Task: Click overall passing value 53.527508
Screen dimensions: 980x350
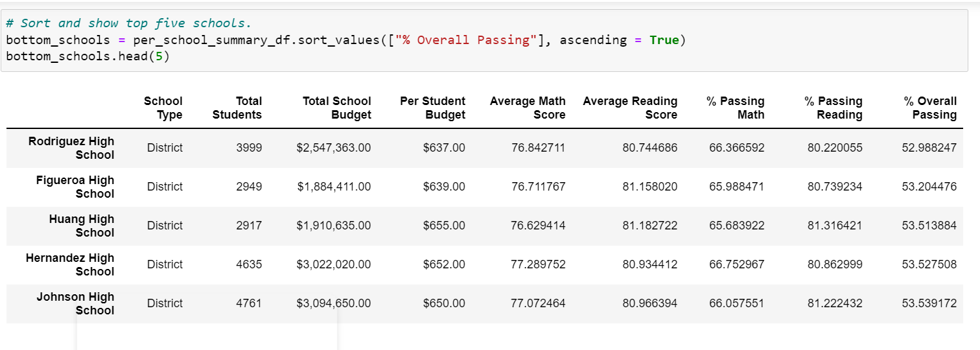Action: [x=929, y=264]
